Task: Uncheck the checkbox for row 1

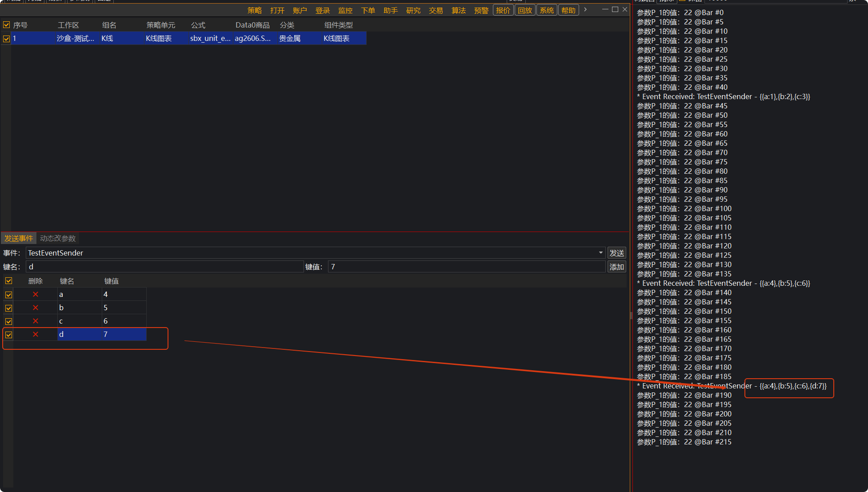Action: [x=7, y=39]
